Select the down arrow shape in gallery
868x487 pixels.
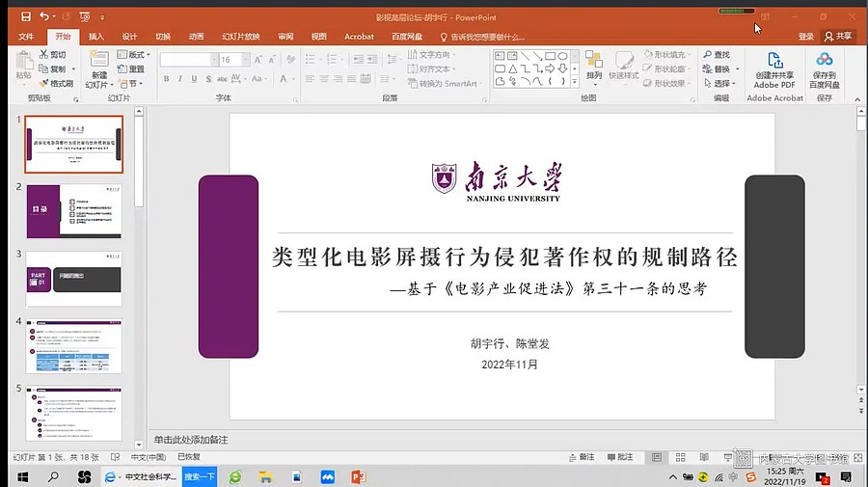point(562,68)
